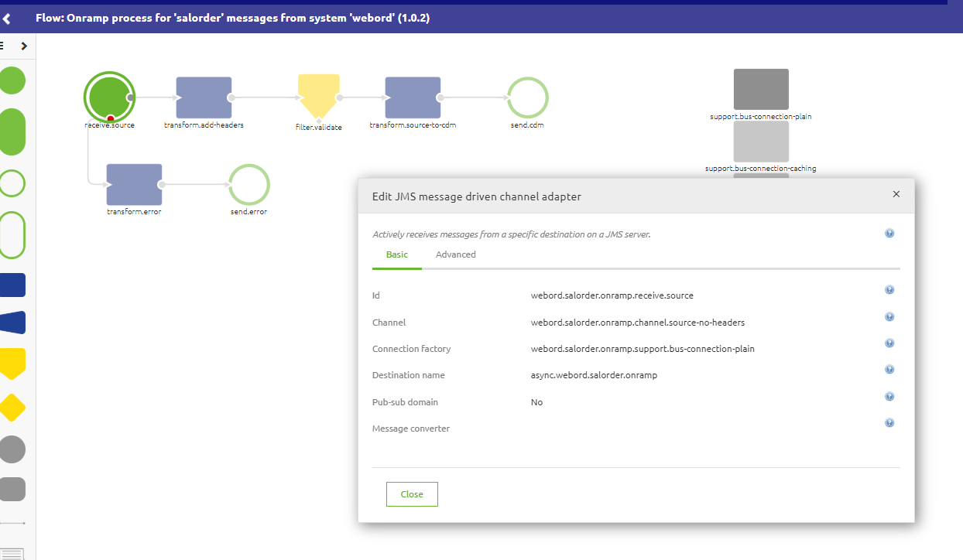
Task: Pick the yellow pentagon filter component from the palette
Action: (14, 362)
